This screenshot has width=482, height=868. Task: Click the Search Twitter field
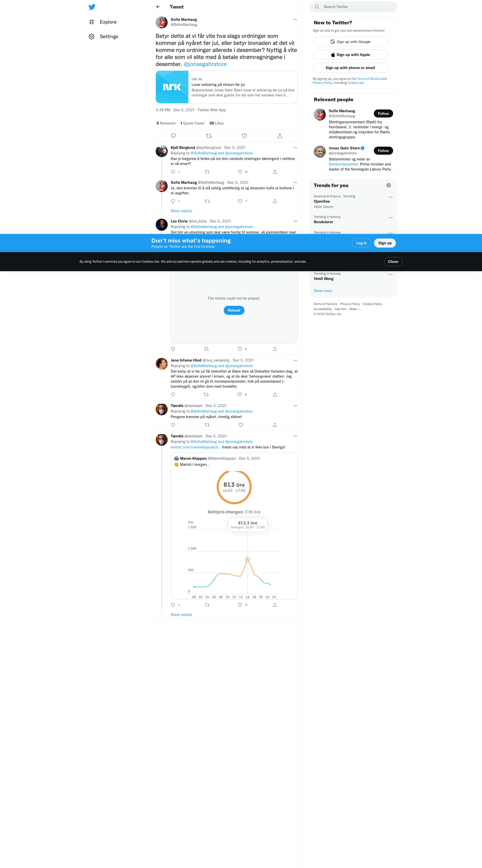click(353, 7)
